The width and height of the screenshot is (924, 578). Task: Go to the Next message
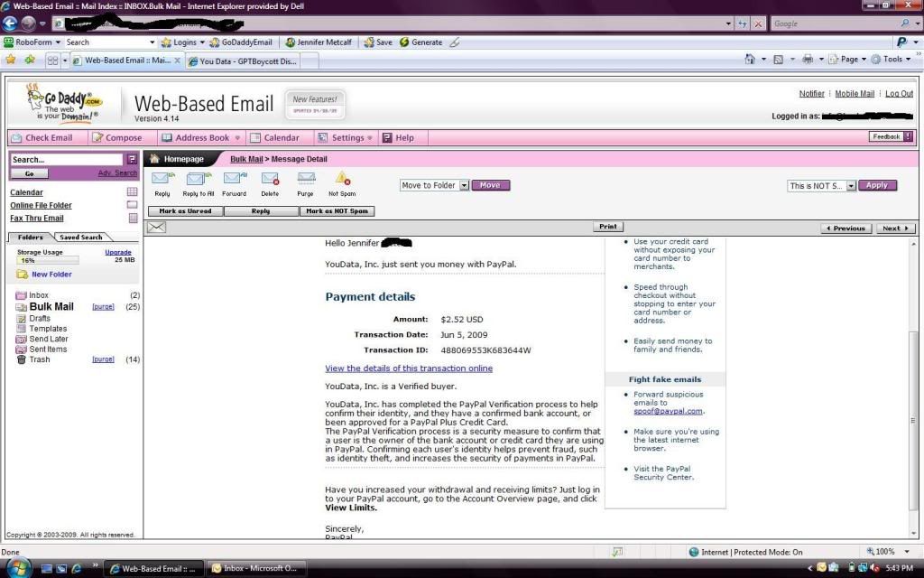pos(894,228)
